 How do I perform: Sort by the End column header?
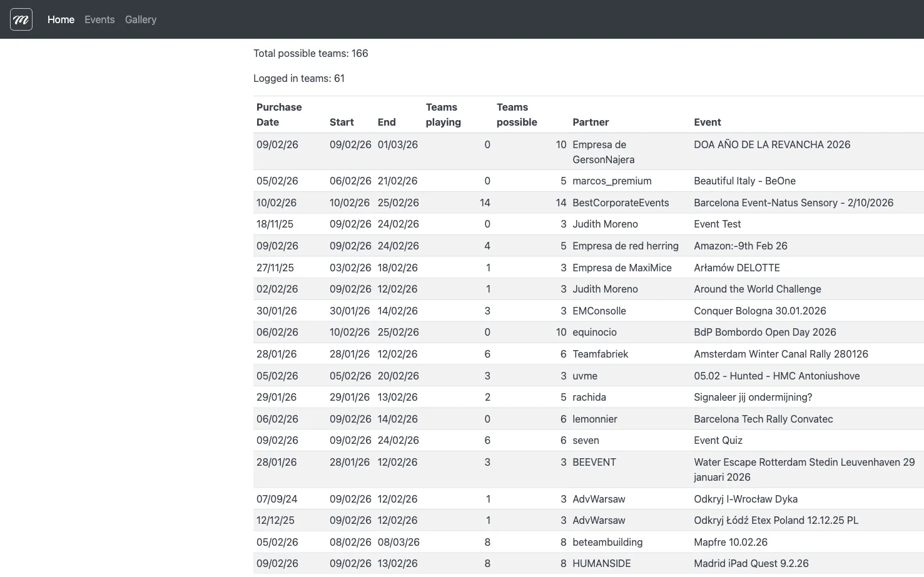(x=386, y=122)
